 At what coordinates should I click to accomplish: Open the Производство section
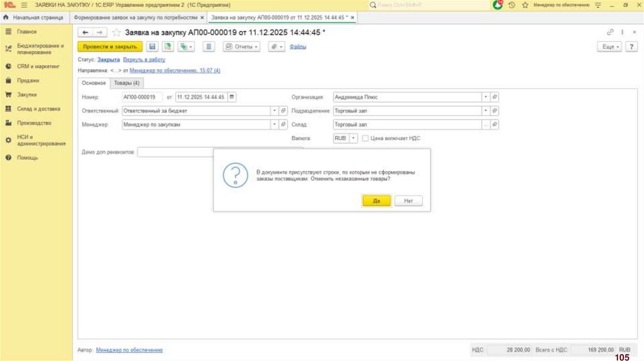point(34,123)
